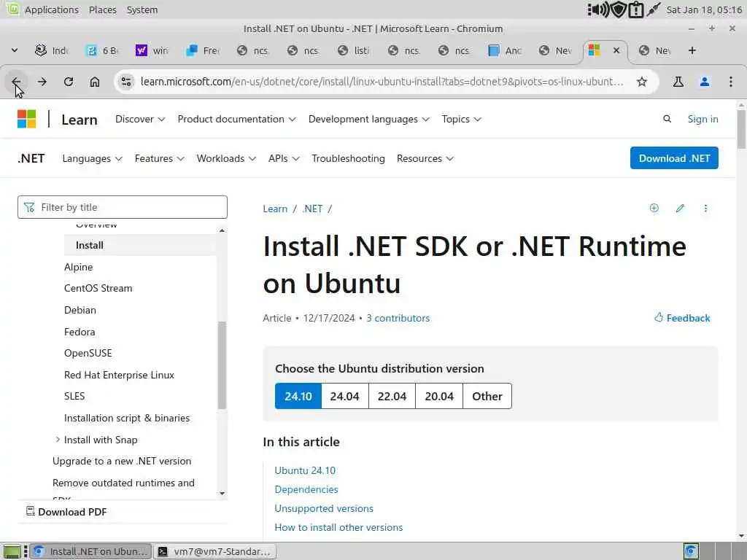The width and height of the screenshot is (747, 560).
Task: Select Debian in the sidebar
Action: (80, 310)
